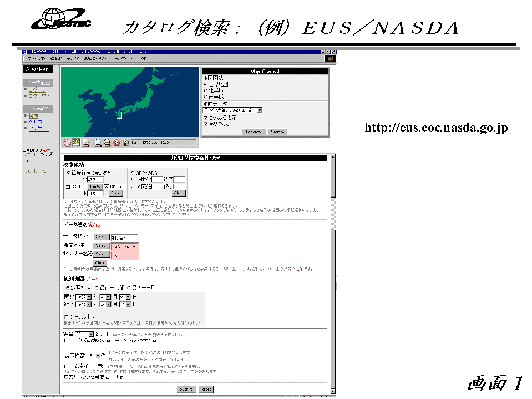Click Clear button in the lat/long area box

[x=115, y=193]
